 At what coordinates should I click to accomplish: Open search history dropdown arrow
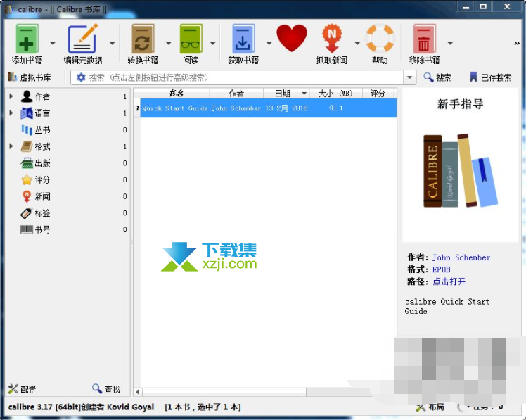tap(409, 77)
